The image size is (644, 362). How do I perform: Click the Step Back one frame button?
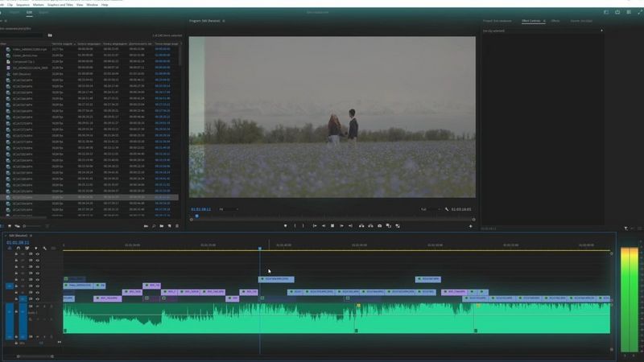point(323,226)
